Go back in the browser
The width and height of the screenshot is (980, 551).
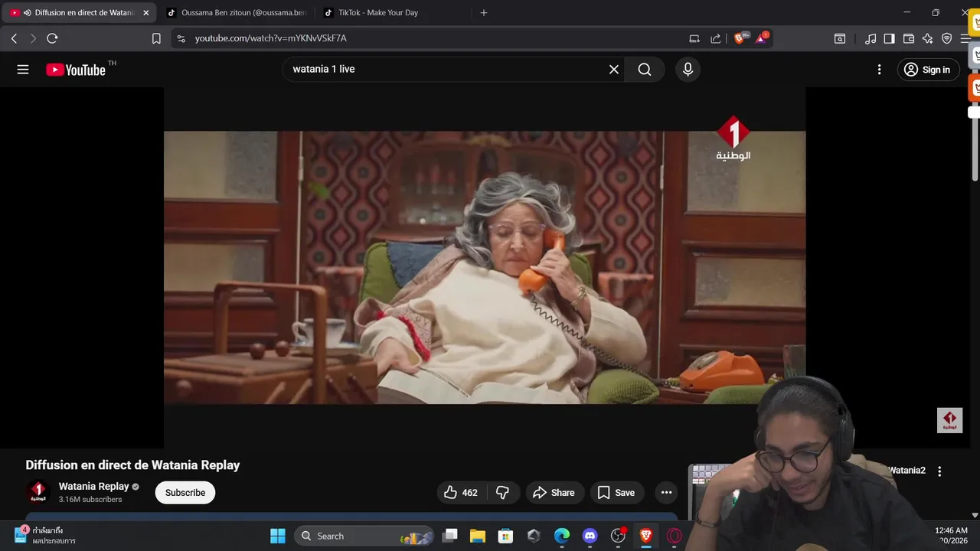14,38
